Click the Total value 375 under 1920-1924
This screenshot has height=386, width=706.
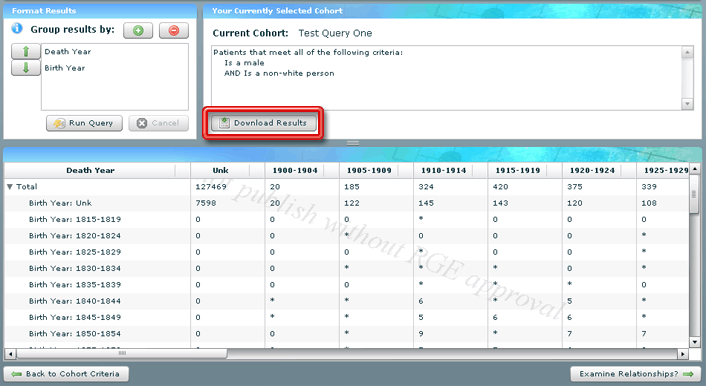click(x=575, y=186)
